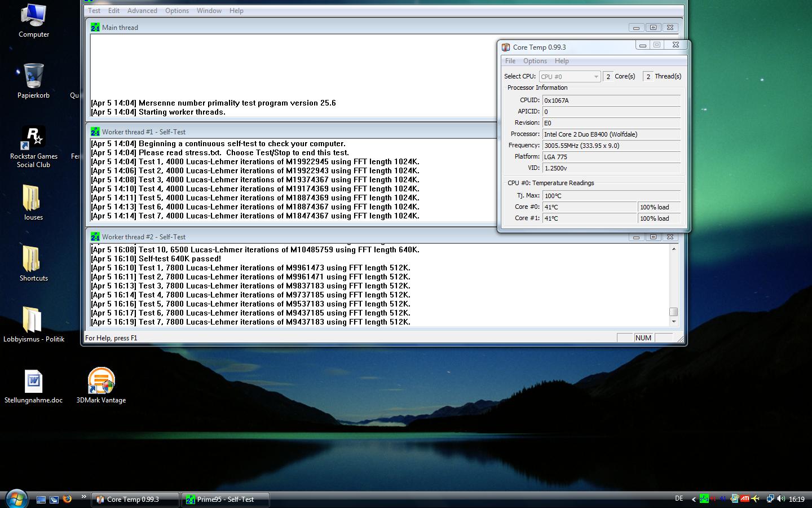
Task: Open Core Temp Options menu
Action: 535,61
